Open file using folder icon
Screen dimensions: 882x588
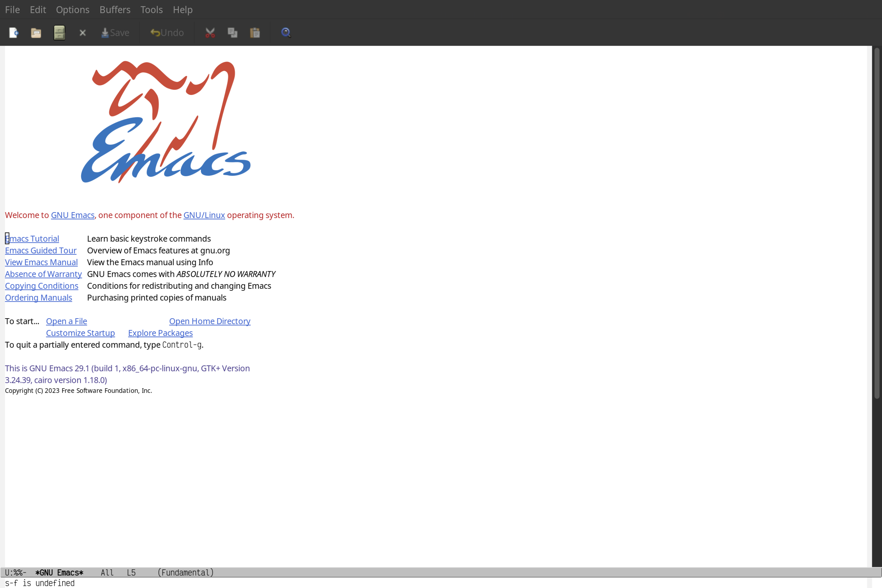(x=36, y=32)
